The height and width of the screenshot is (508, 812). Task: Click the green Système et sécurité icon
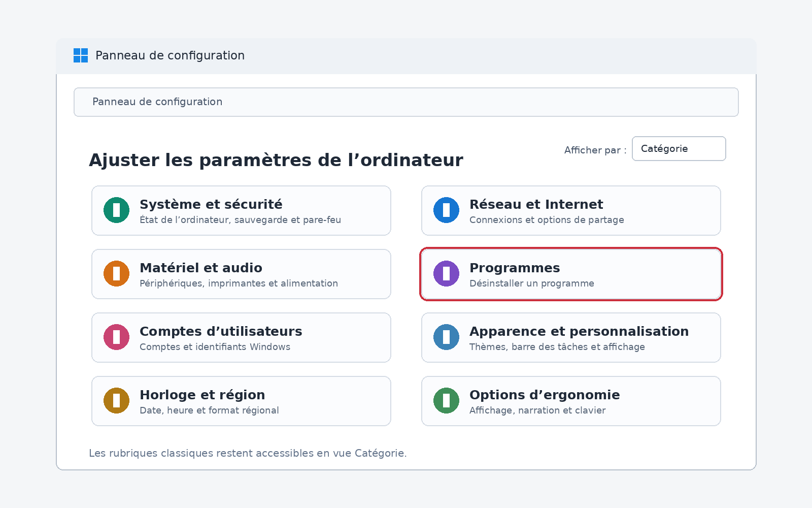pyautogui.click(x=116, y=210)
